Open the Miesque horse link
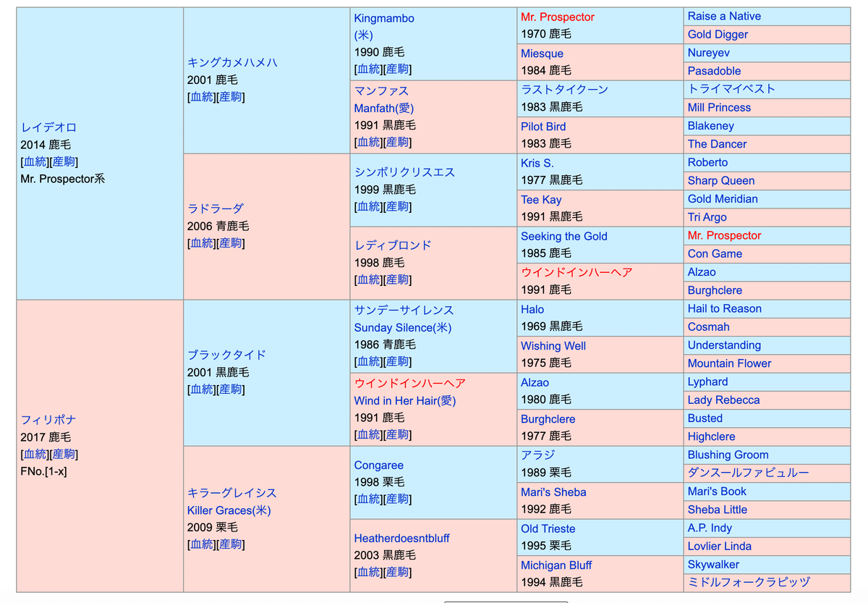 (x=542, y=54)
